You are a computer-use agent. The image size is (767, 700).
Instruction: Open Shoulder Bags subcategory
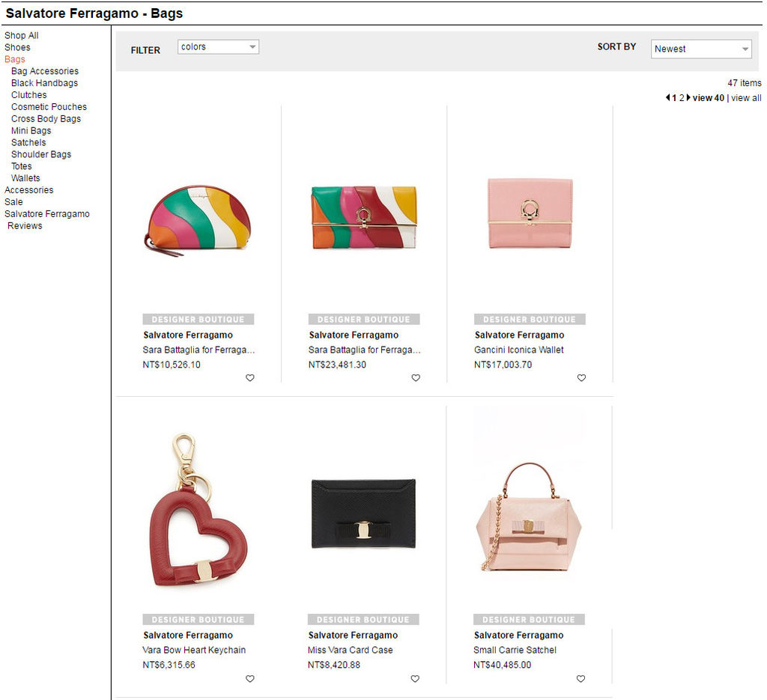coord(41,154)
